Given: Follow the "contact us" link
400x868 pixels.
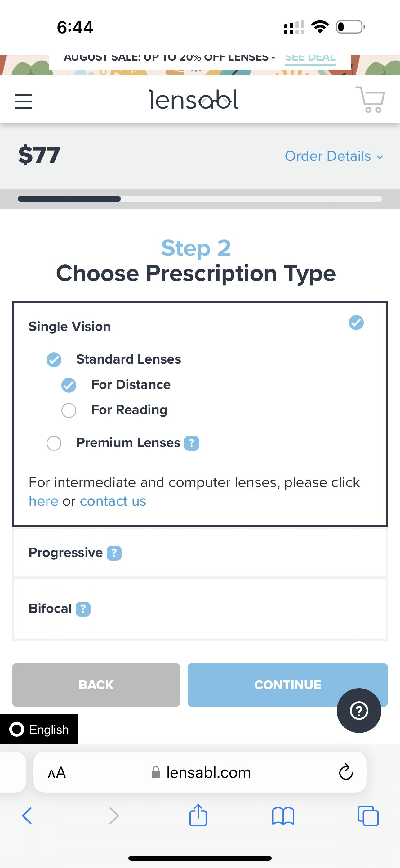Looking at the screenshot, I should tap(113, 501).
